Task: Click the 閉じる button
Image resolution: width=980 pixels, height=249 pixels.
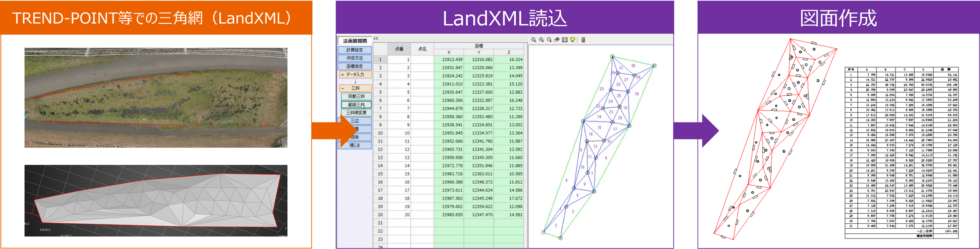Action: (x=355, y=146)
